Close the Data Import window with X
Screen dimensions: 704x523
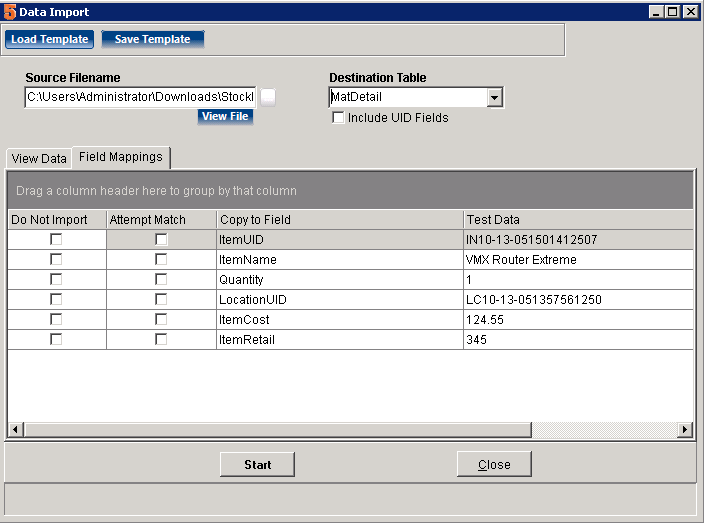tap(691, 12)
